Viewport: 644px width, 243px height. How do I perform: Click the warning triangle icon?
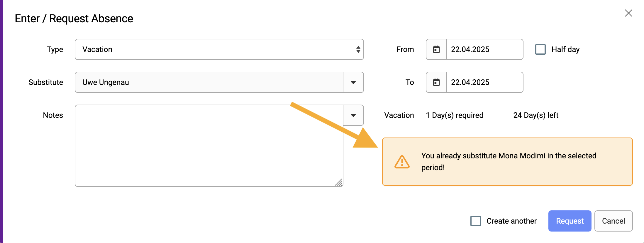tap(402, 162)
